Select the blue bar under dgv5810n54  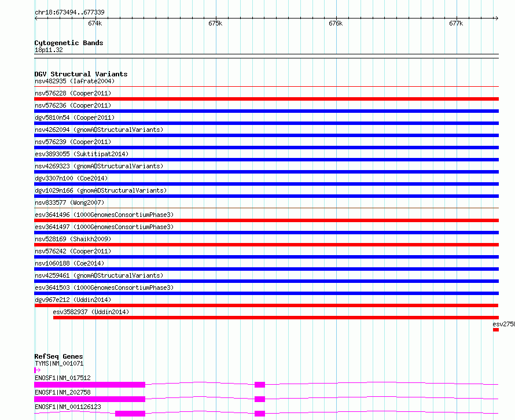point(266,123)
